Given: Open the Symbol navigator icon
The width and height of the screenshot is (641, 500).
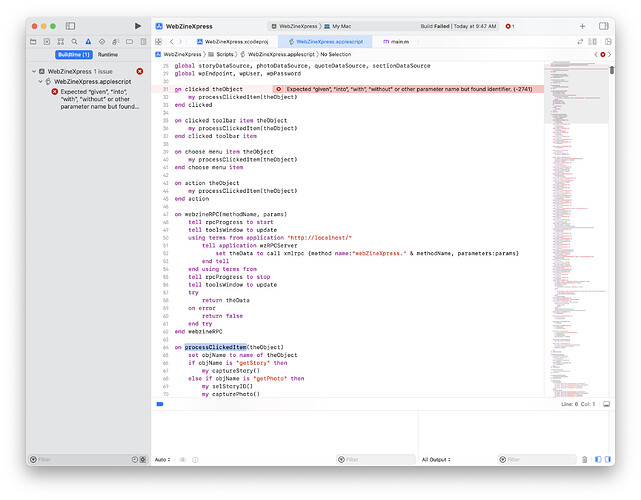Looking at the screenshot, I should tap(61, 42).
